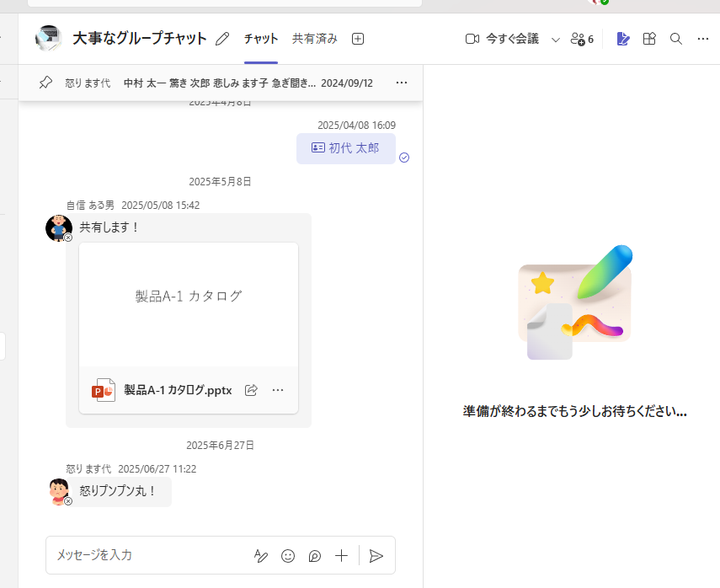Open more options on the pinned message bar
The height and width of the screenshot is (588, 720).
[x=402, y=83]
